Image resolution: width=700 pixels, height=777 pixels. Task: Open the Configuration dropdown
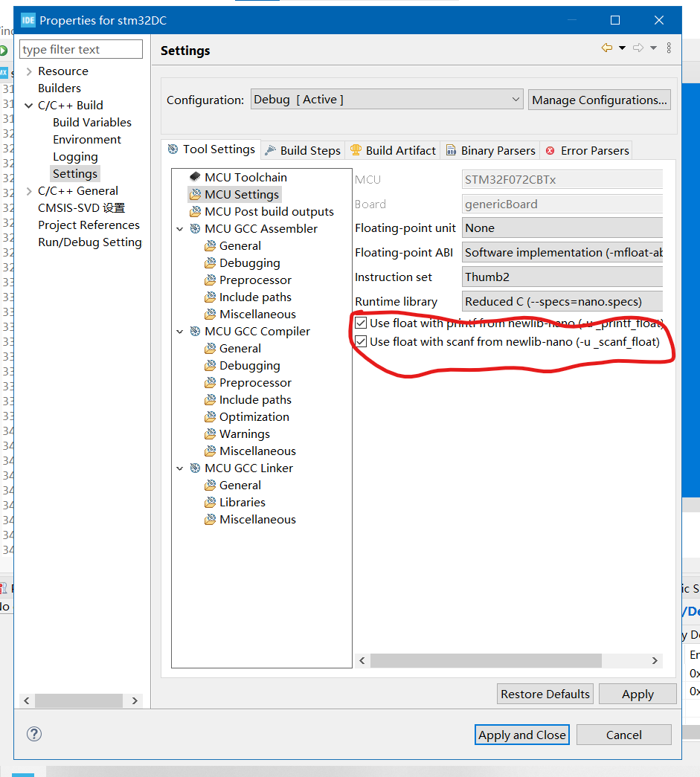pos(387,100)
